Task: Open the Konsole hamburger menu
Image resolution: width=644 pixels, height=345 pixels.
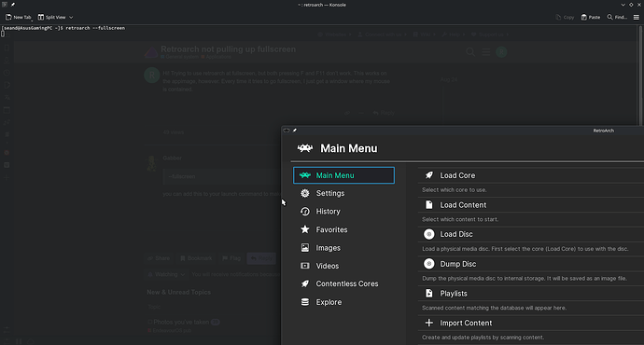Action: [637, 17]
